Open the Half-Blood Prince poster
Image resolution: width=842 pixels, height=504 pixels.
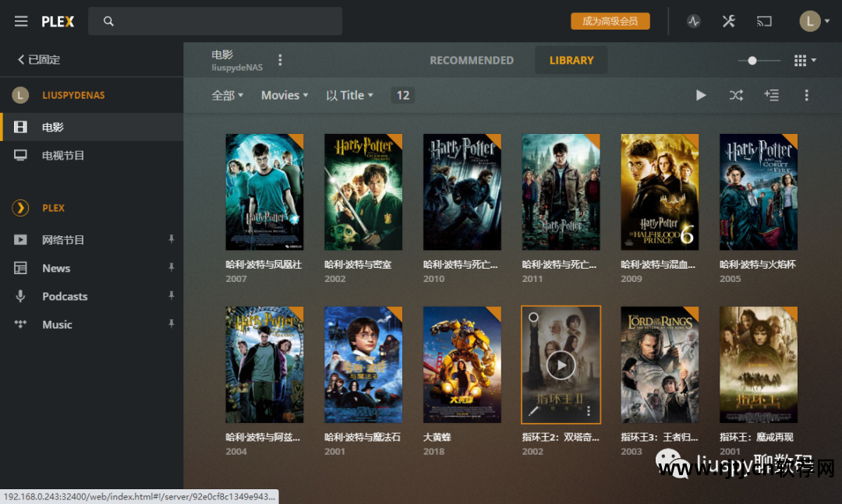point(660,192)
